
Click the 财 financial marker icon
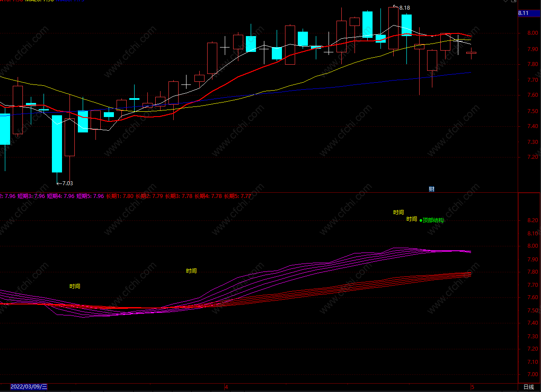431,189
